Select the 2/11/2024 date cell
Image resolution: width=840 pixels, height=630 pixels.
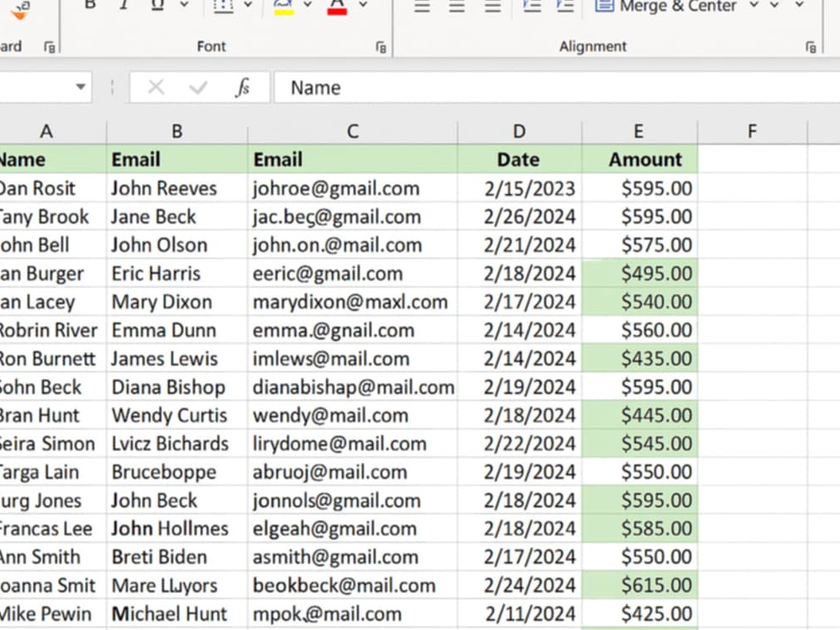[520, 614]
